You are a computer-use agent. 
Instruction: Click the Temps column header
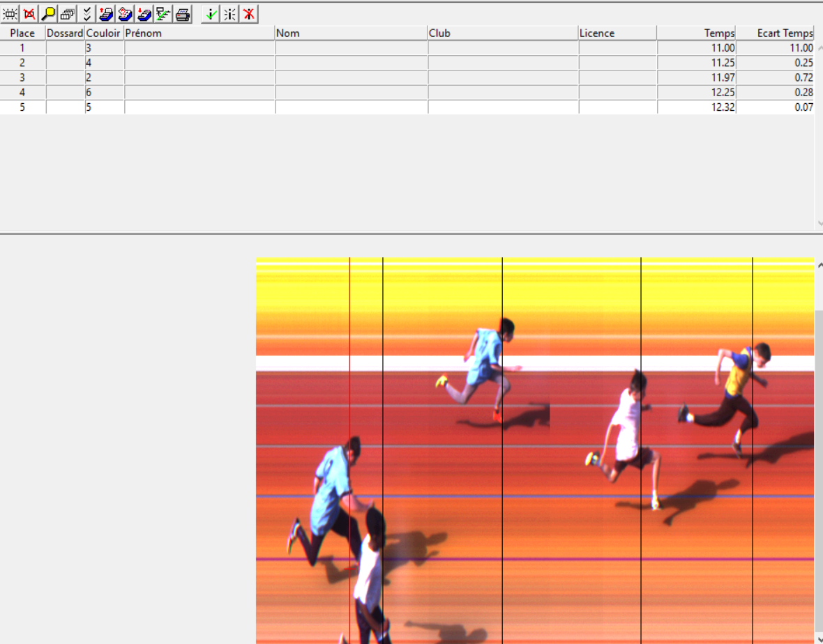click(696, 33)
